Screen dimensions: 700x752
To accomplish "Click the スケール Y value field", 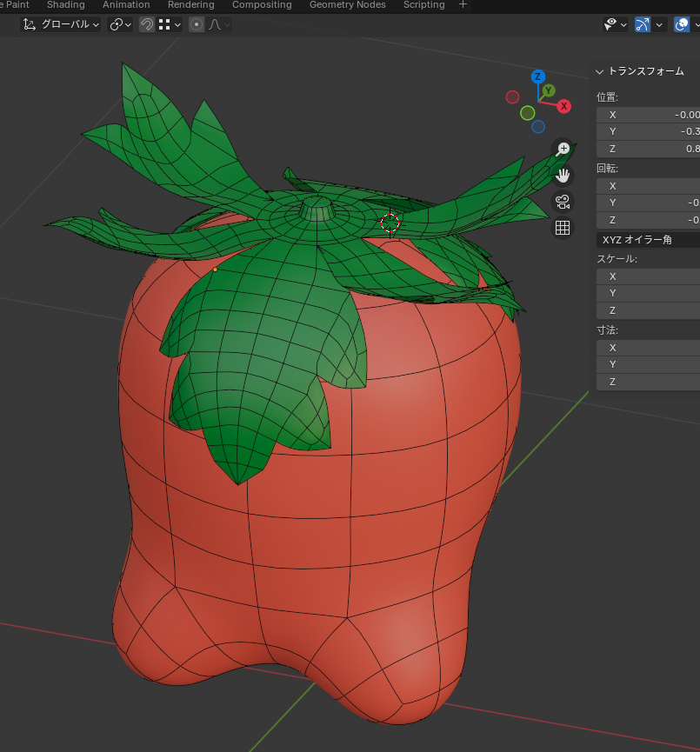I will [x=648, y=293].
